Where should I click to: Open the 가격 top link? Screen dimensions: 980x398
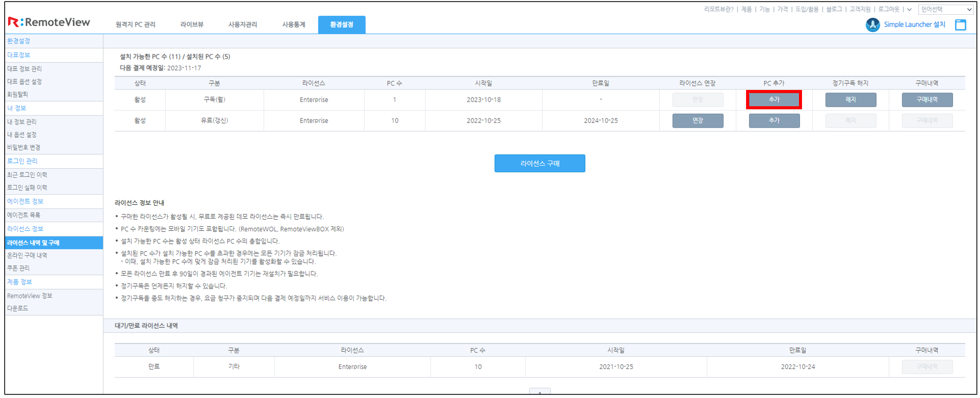(783, 9)
